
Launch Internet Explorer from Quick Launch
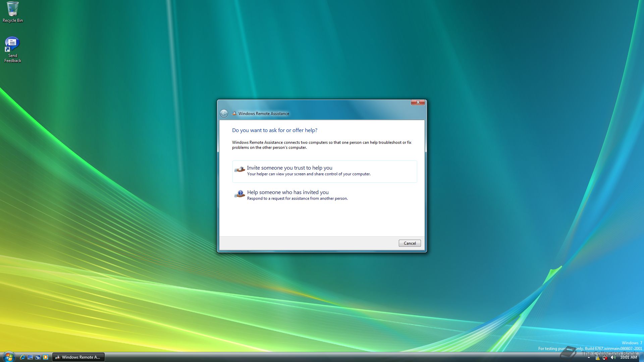(22, 357)
